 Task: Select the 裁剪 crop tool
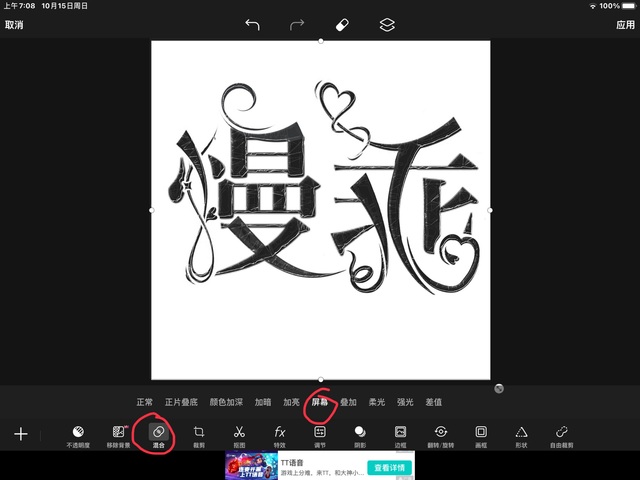199,434
